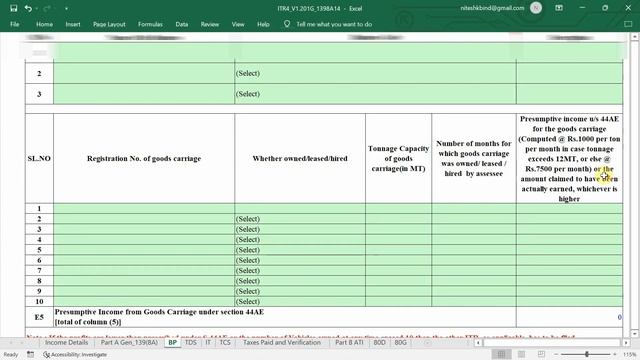Open Customize Quick Access Toolbar arrow

click(66, 9)
